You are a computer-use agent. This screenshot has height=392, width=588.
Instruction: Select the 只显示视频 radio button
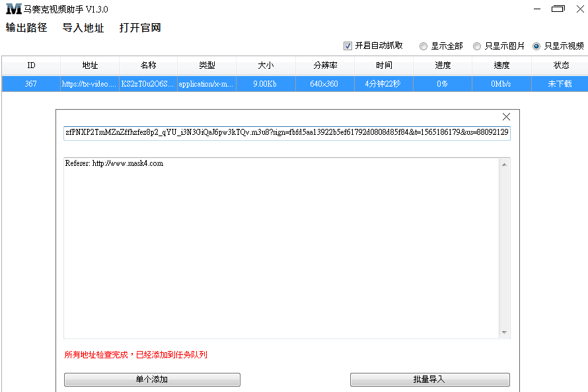point(536,46)
